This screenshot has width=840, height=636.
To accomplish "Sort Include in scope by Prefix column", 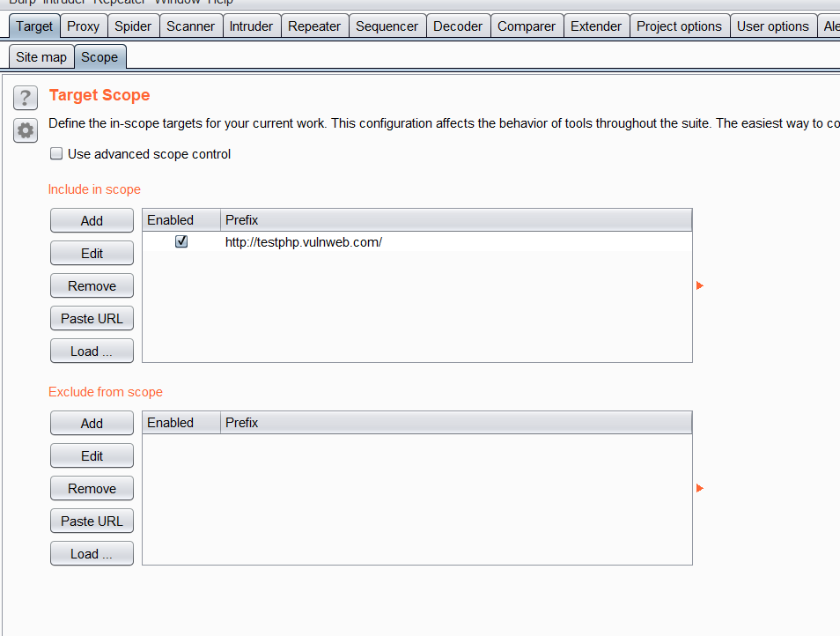I will pyautogui.click(x=456, y=220).
